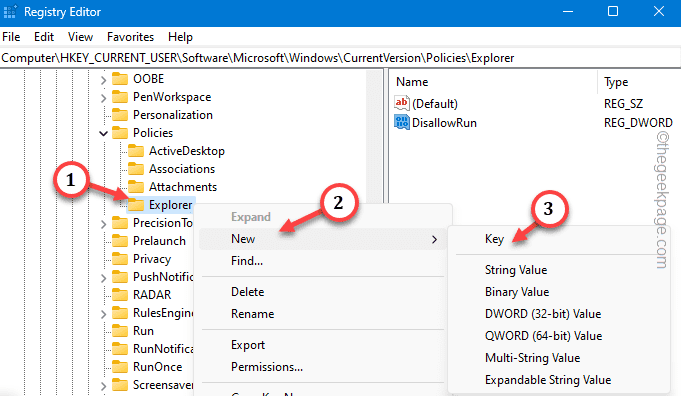
Task: Click the registry path address bar
Action: click(x=340, y=58)
